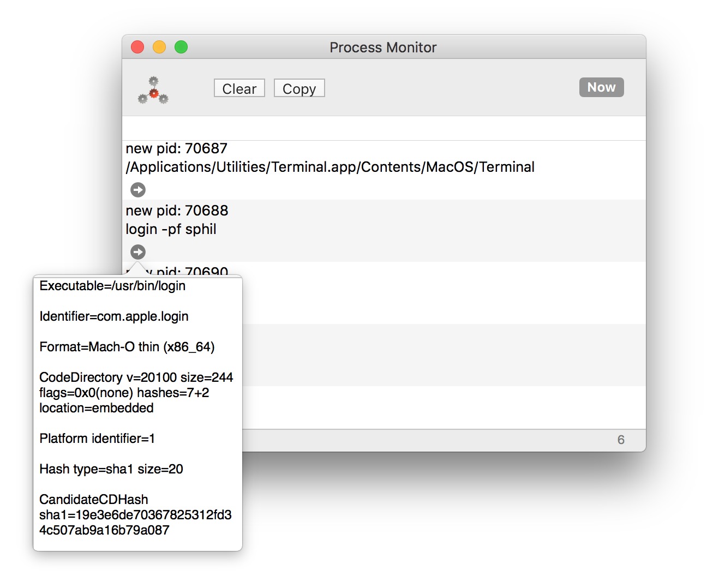Click the event count '6' in status bar
The width and height of the screenshot is (707, 588).
621,440
